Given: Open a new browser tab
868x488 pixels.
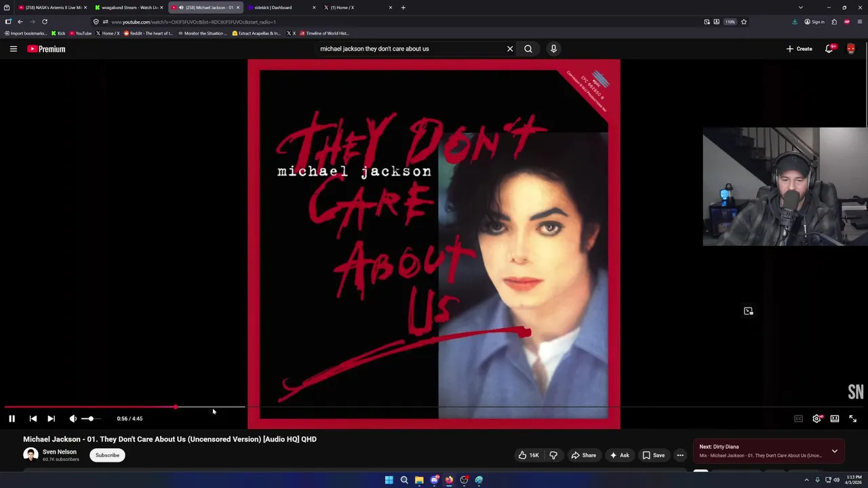Looking at the screenshot, I should coord(403,7).
